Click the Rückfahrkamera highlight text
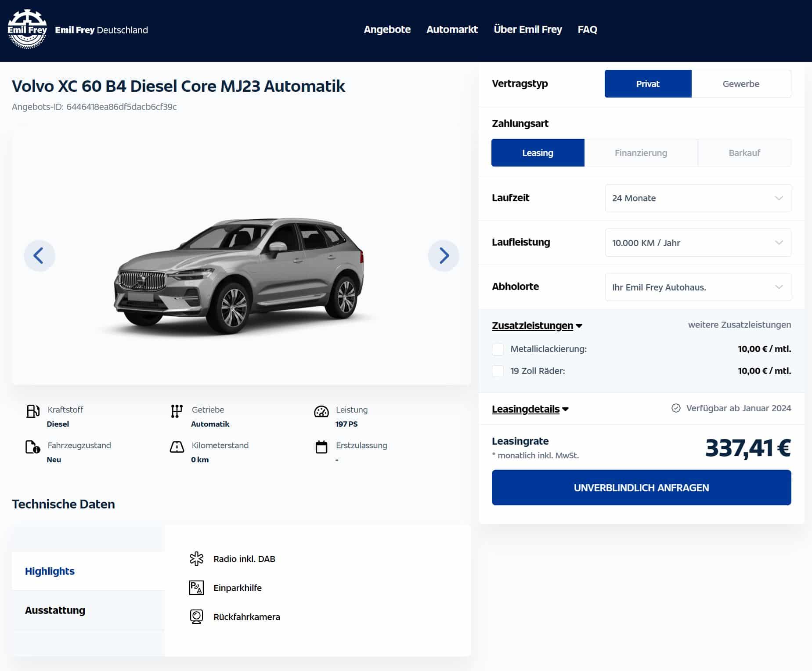Screen dimensions: 812x671 (247, 617)
